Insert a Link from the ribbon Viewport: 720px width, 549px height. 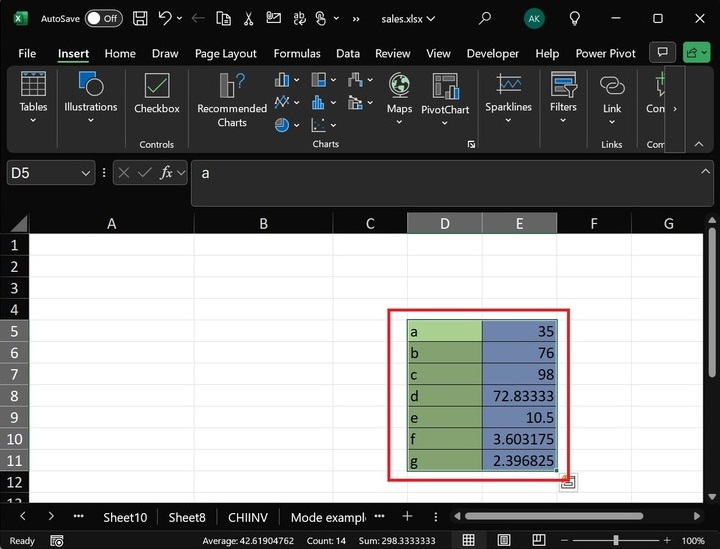click(x=612, y=93)
